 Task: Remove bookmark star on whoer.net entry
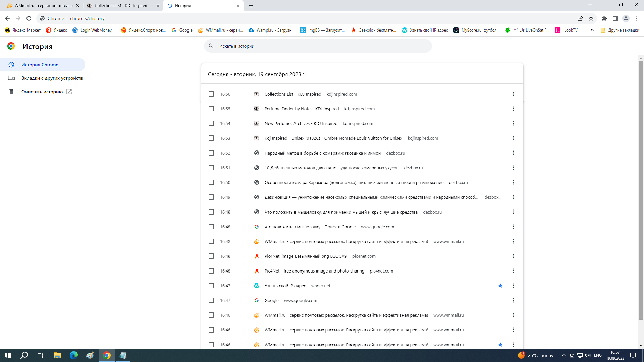tap(500, 286)
